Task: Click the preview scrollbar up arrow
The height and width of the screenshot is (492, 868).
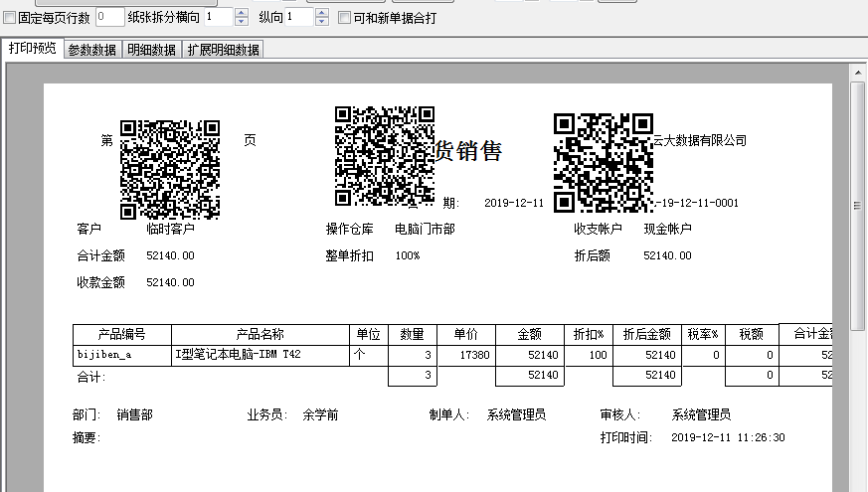Action: click(x=857, y=73)
